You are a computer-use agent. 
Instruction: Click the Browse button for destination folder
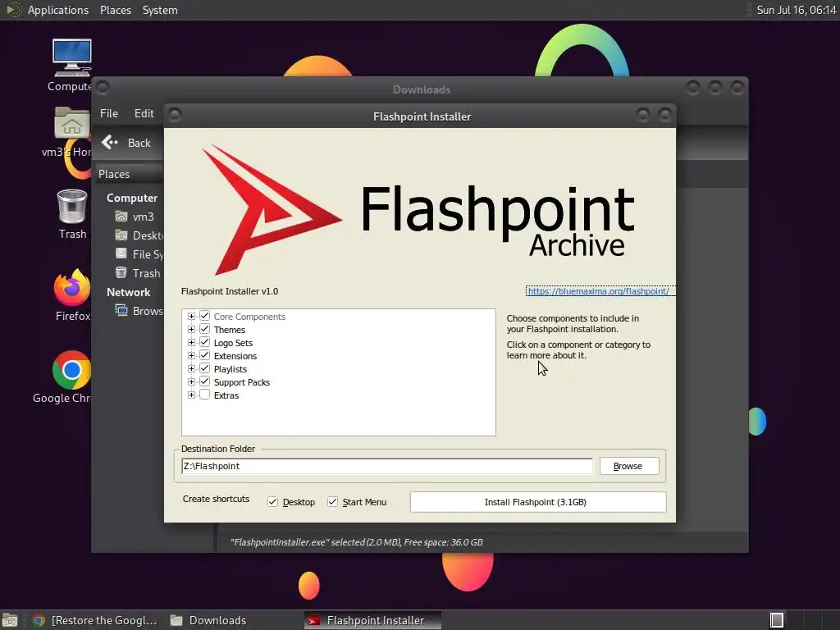tap(629, 466)
